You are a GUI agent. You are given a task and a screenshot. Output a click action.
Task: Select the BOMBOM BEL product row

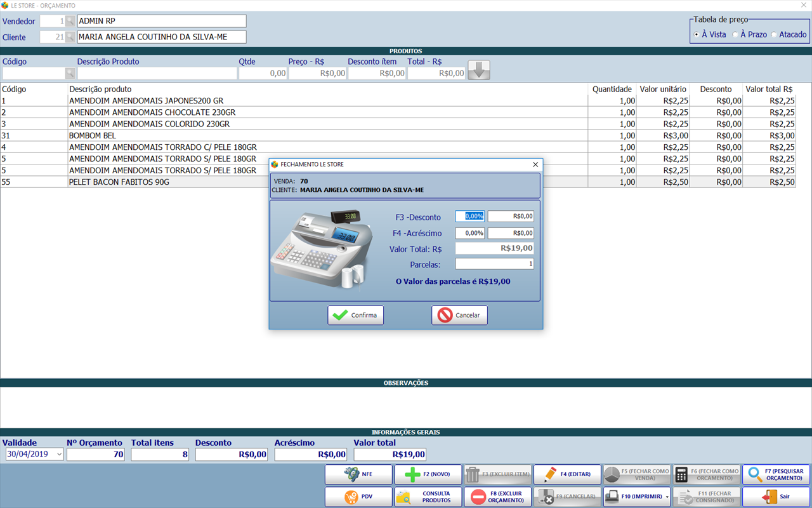click(398, 135)
